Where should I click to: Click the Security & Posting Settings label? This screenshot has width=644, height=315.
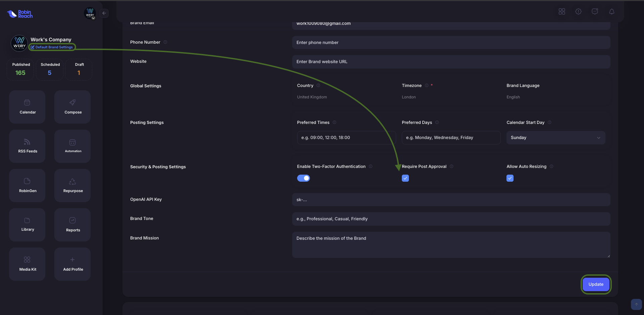point(158,167)
